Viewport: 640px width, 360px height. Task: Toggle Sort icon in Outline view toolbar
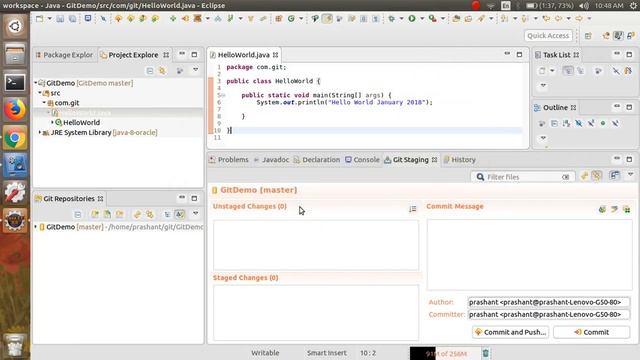[566, 123]
